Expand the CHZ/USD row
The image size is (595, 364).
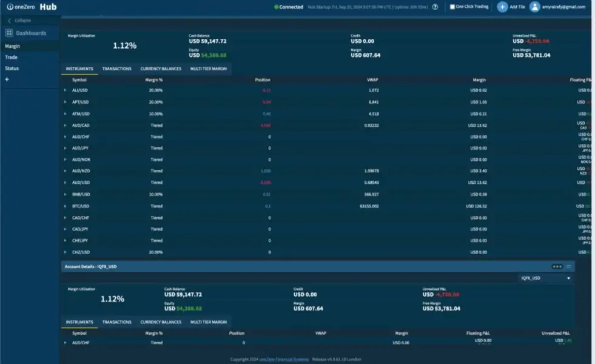point(65,252)
